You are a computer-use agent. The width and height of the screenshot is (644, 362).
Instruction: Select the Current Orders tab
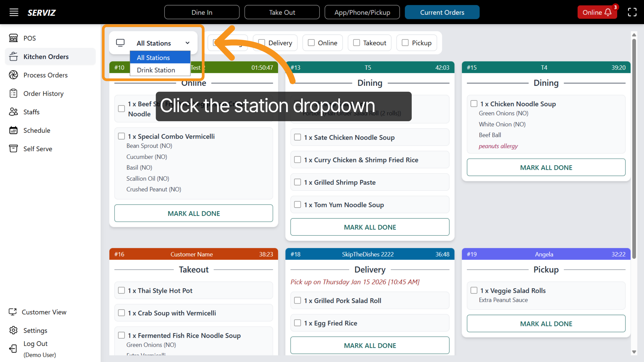(442, 12)
